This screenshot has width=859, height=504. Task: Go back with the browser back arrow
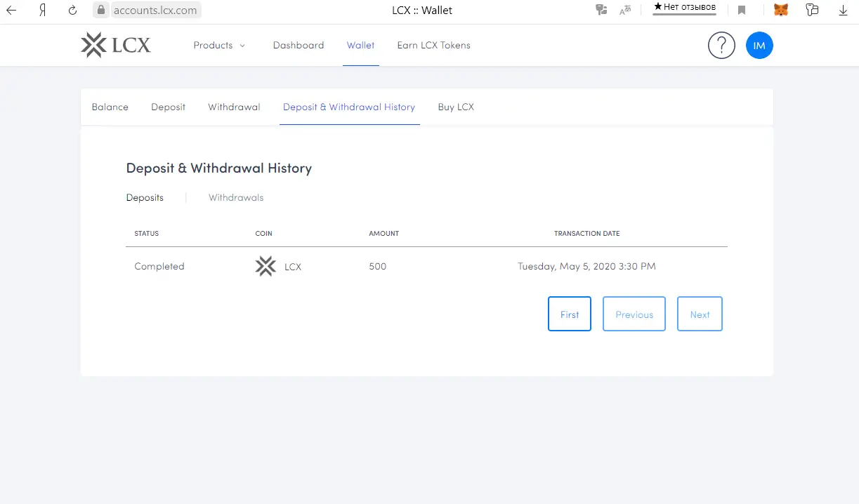click(11, 11)
